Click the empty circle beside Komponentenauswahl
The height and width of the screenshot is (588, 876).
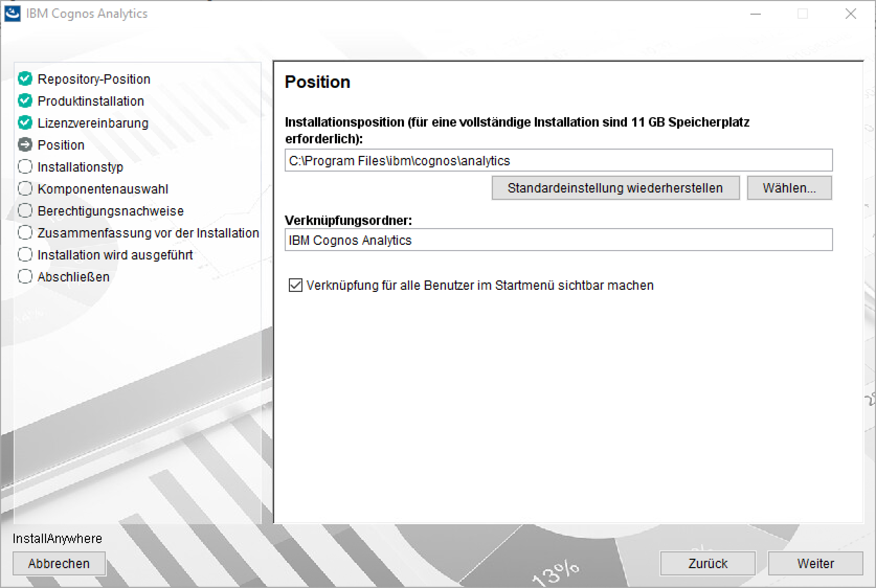point(25,189)
